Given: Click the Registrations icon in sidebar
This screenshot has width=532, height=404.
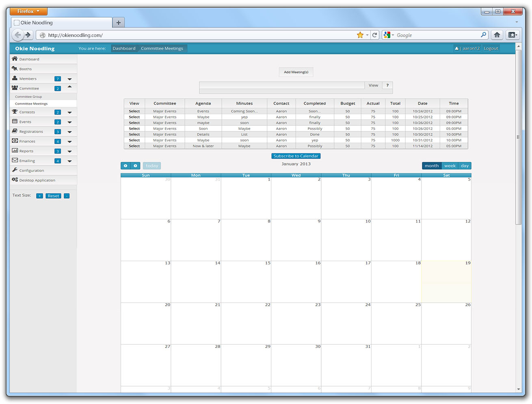Looking at the screenshot, I should click(15, 131).
